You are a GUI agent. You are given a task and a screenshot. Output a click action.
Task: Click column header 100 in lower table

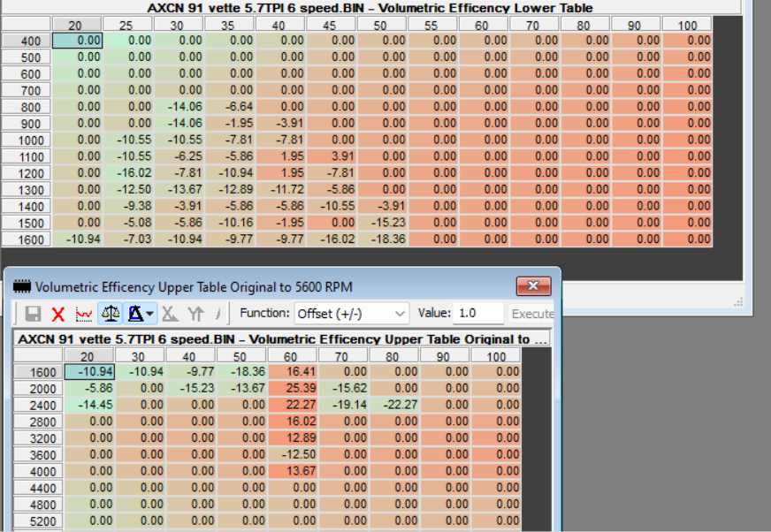tap(686, 25)
